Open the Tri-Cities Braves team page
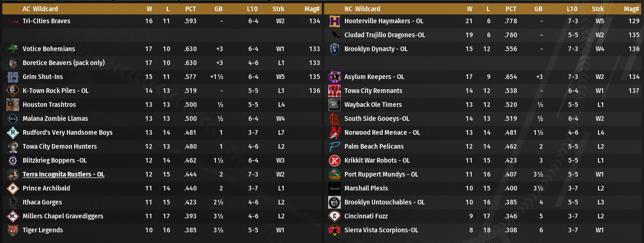 coord(46,21)
